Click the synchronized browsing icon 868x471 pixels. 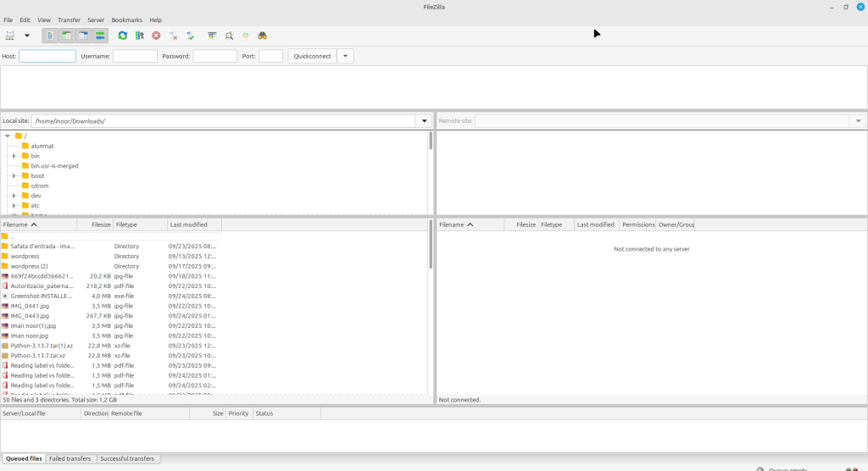pyautogui.click(x=246, y=36)
